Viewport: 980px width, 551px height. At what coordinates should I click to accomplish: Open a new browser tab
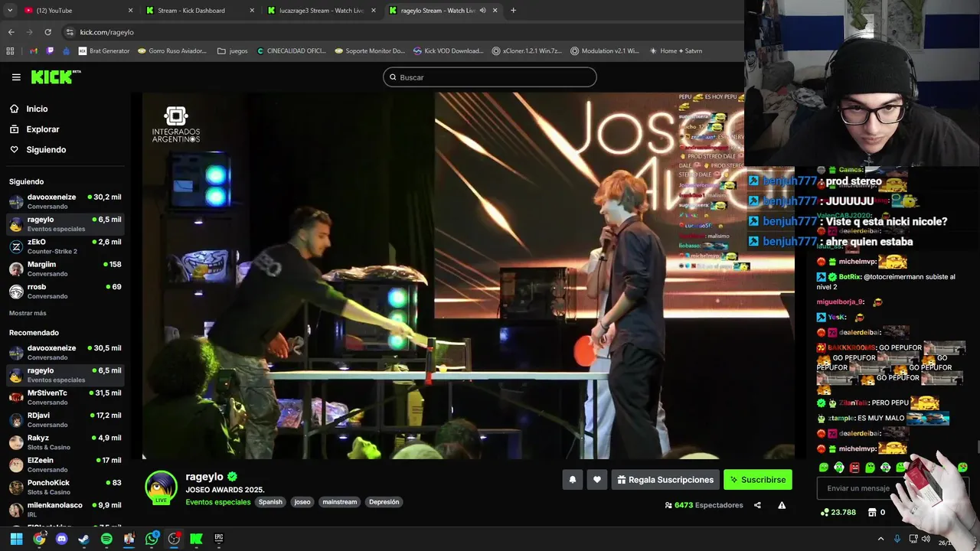point(513,11)
